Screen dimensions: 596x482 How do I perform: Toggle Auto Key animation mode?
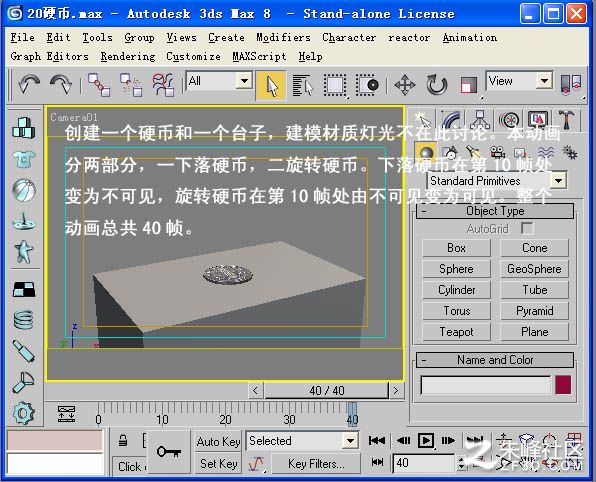tap(218, 441)
